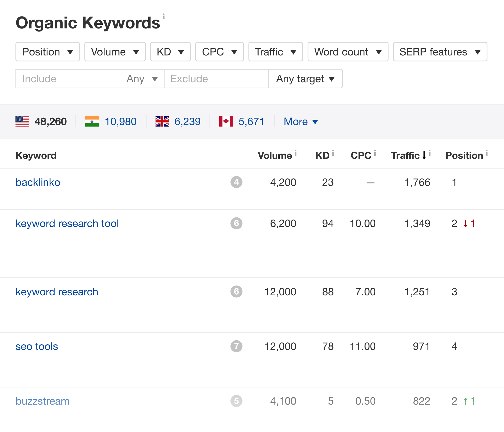504x432 pixels.
Task: Click CPC value 7.00
Action: (365, 292)
